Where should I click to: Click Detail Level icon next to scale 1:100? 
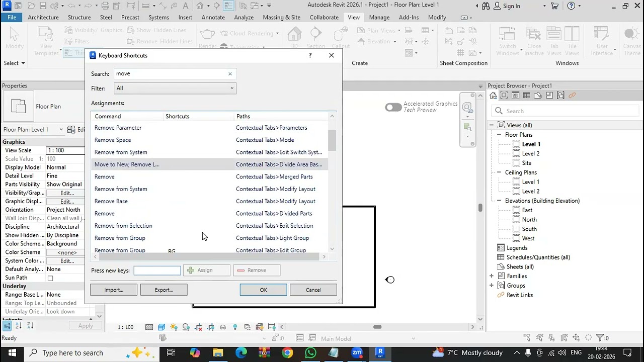pyautogui.click(x=149, y=327)
